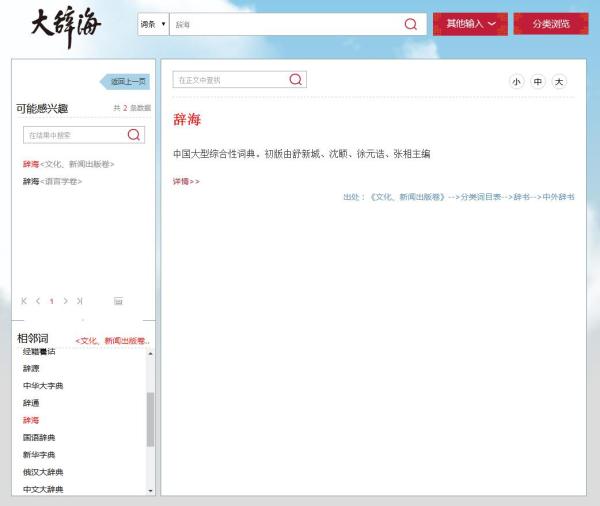Select adjacent word 国语辞典
Screen dimensions: 600x506
(x=39, y=437)
